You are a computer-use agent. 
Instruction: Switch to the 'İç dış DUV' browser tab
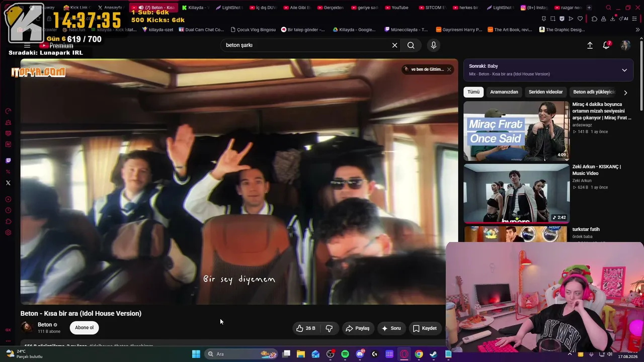(263, 8)
